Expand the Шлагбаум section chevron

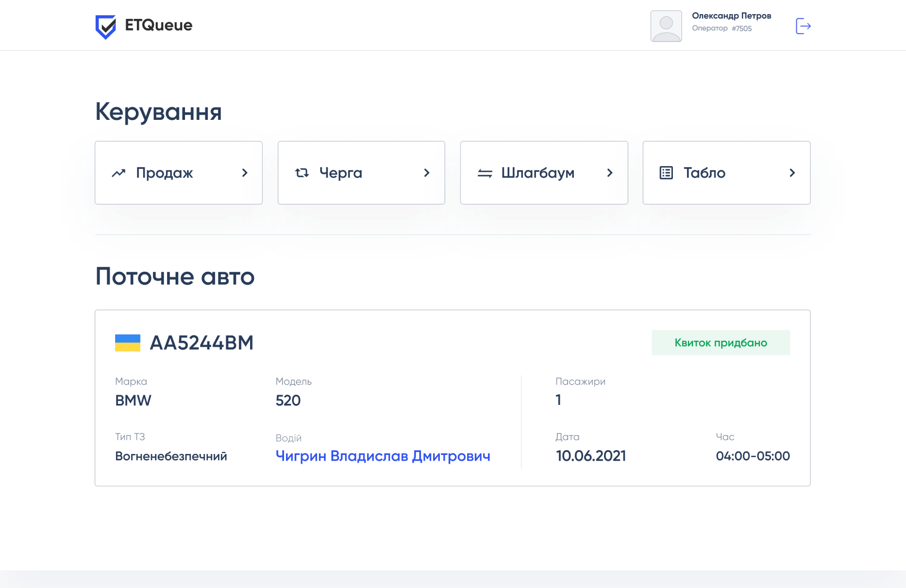(x=610, y=173)
